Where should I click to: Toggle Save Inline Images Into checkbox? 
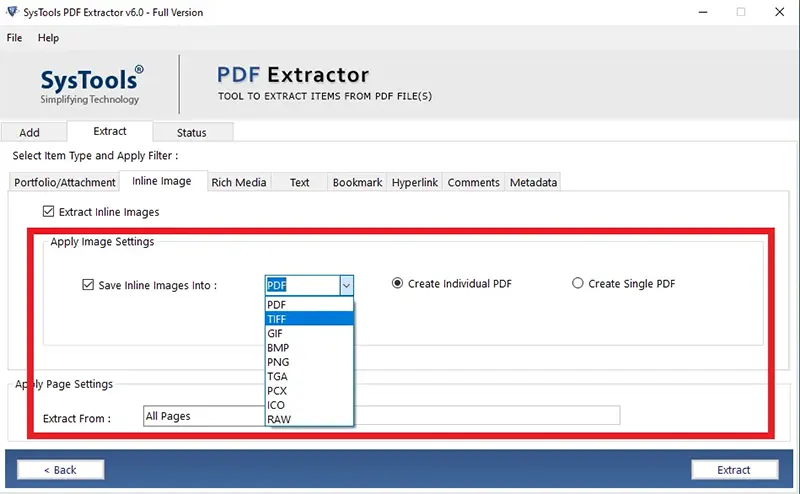pos(88,284)
